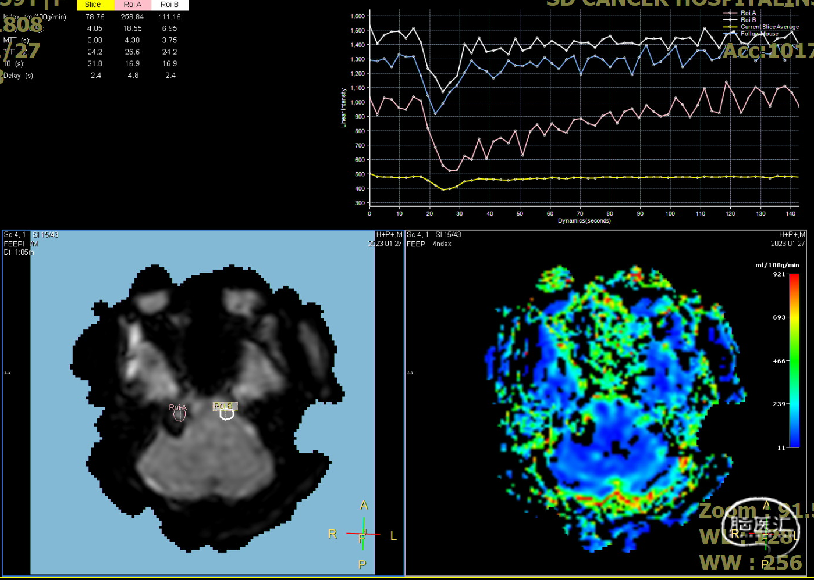The image size is (814, 581).
Task: Click the Delay (s) row label
Action: (x=18, y=76)
